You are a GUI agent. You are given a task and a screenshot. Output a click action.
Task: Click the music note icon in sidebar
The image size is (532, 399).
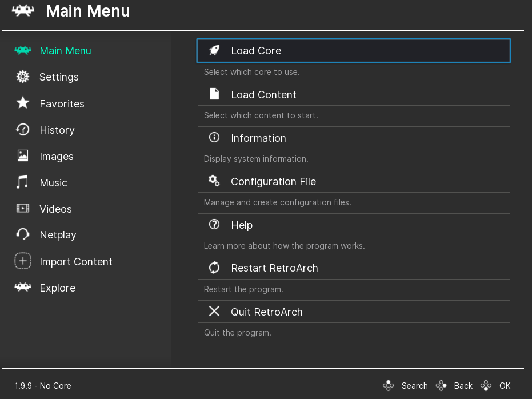(23, 182)
